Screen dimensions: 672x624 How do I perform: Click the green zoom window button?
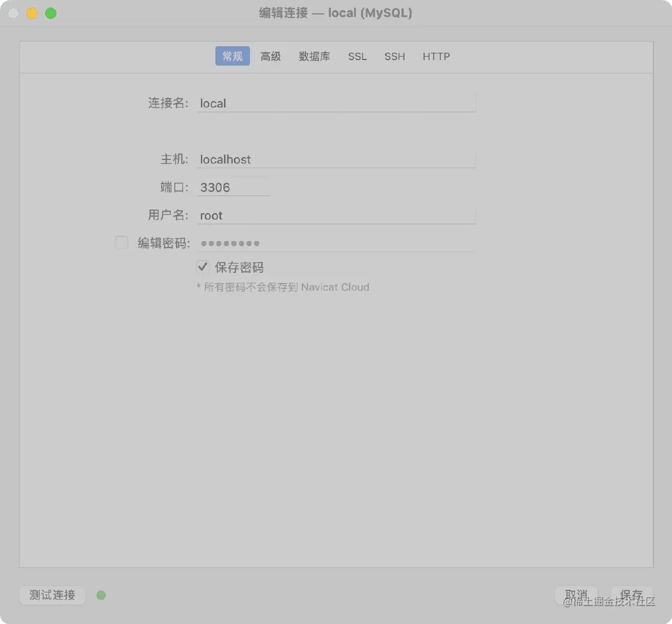tap(51, 13)
